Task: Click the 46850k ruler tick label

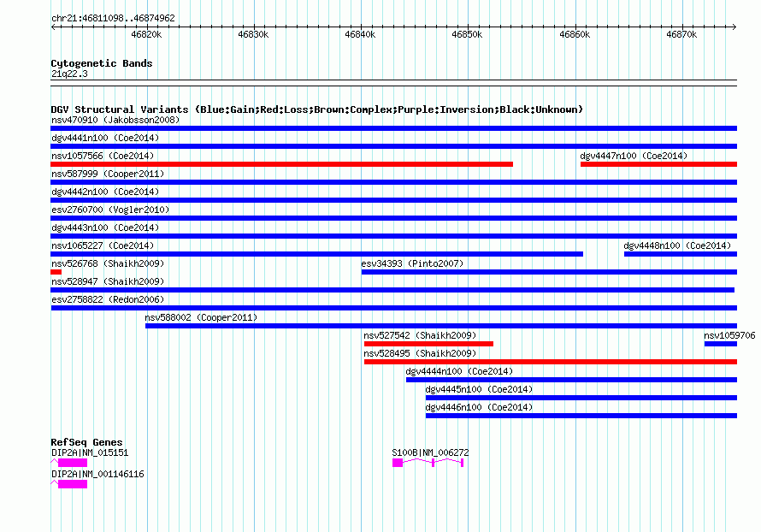Action: click(x=467, y=34)
